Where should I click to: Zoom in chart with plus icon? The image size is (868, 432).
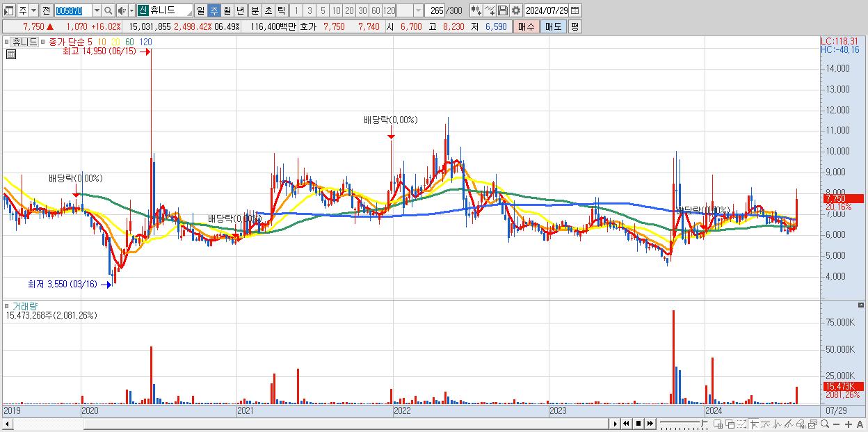coord(848,424)
